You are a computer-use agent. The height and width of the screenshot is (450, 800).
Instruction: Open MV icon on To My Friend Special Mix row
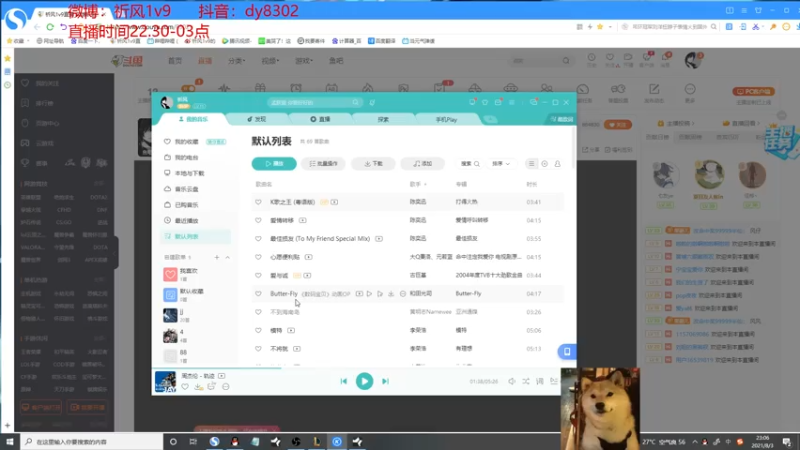(379, 239)
